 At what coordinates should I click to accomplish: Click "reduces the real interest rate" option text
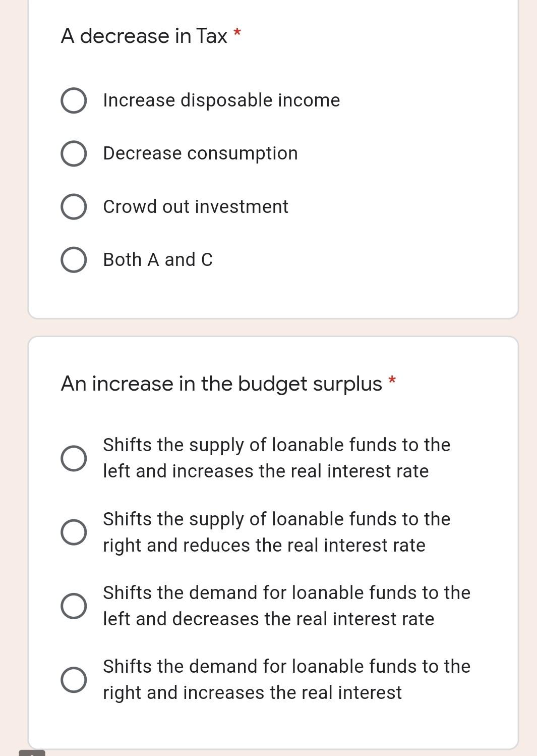point(264,545)
